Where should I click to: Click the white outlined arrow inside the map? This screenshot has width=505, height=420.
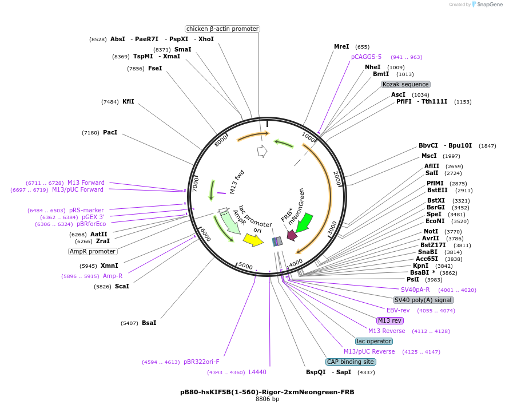(262, 151)
